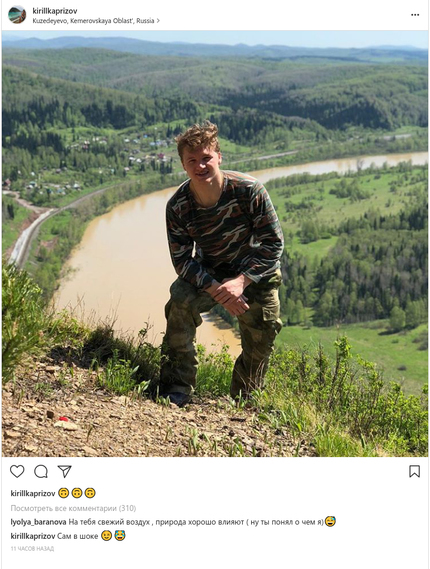This screenshot has width=430, height=569.
Task: Click the first upside-down smiley emoji in the caption
Action: point(64,493)
